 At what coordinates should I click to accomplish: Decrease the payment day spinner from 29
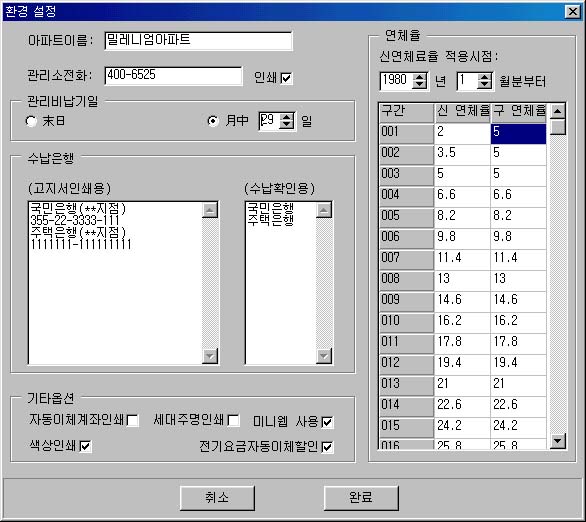coord(287,125)
